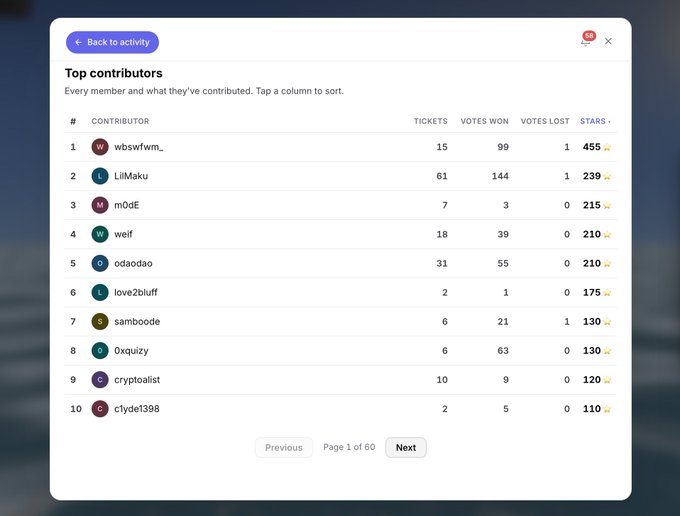680x516 pixels.
Task: Select contributor name odaodao
Action: (133, 263)
